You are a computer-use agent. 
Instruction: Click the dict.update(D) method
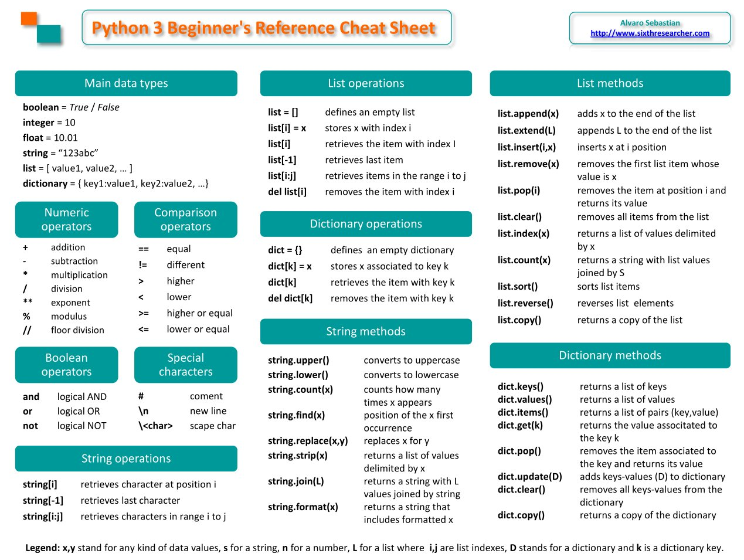[530, 477]
